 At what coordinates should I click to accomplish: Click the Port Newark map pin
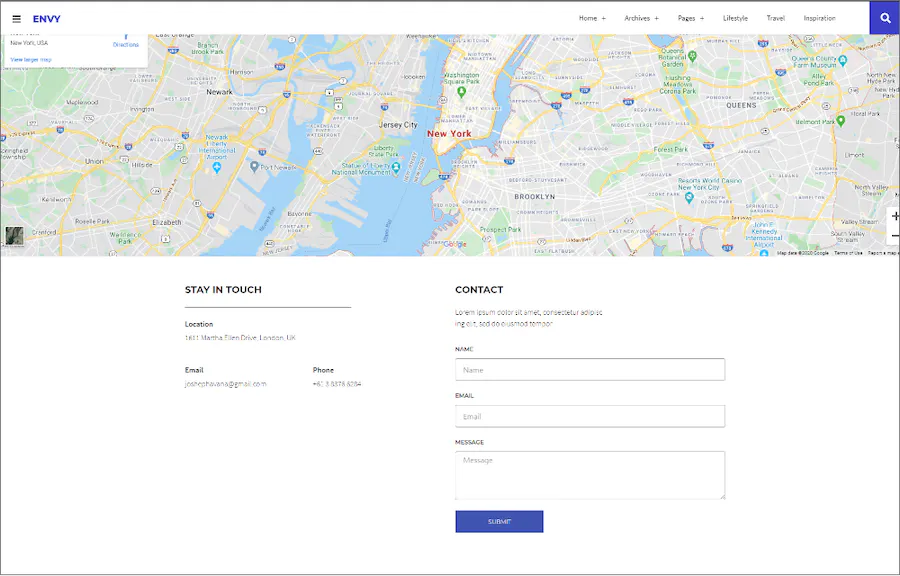tap(254, 166)
